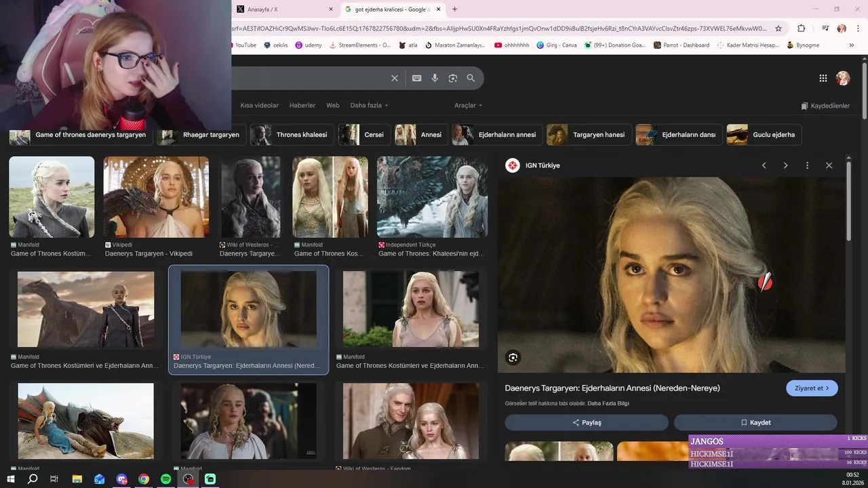The image size is (868, 488).
Task: Open the Chrome profile avatar
Action: click(x=842, y=28)
